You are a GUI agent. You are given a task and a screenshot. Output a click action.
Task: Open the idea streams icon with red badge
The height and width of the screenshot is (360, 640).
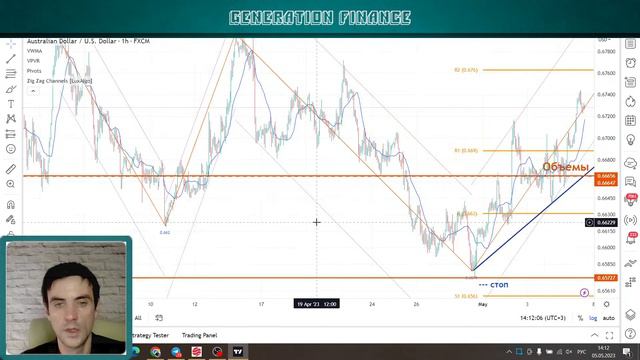click(x=631, y=200)
